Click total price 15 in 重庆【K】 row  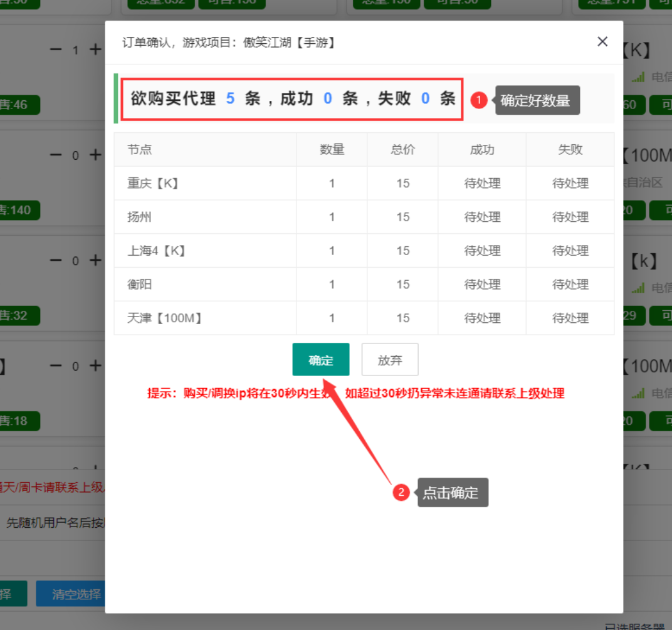[403, 184]
